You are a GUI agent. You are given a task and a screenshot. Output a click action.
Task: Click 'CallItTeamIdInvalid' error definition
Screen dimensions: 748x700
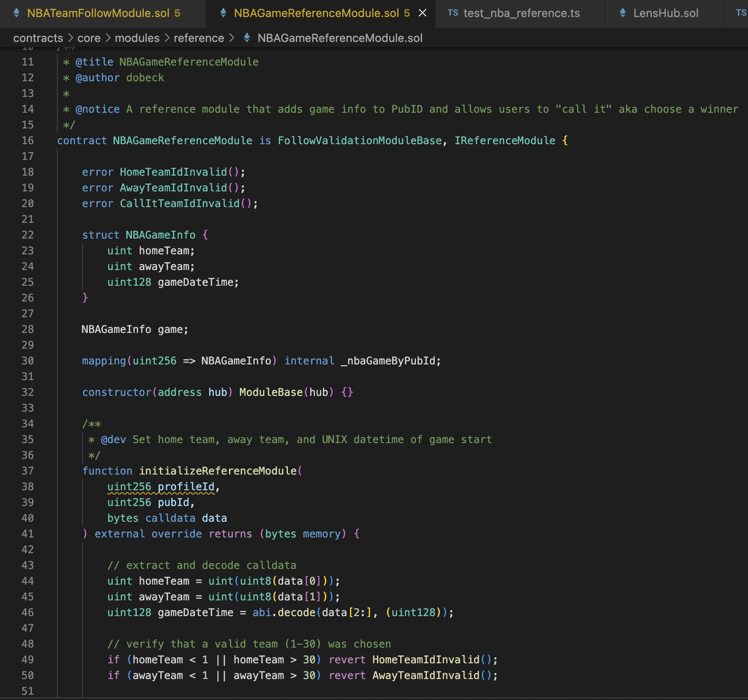(x=180, y=204)
